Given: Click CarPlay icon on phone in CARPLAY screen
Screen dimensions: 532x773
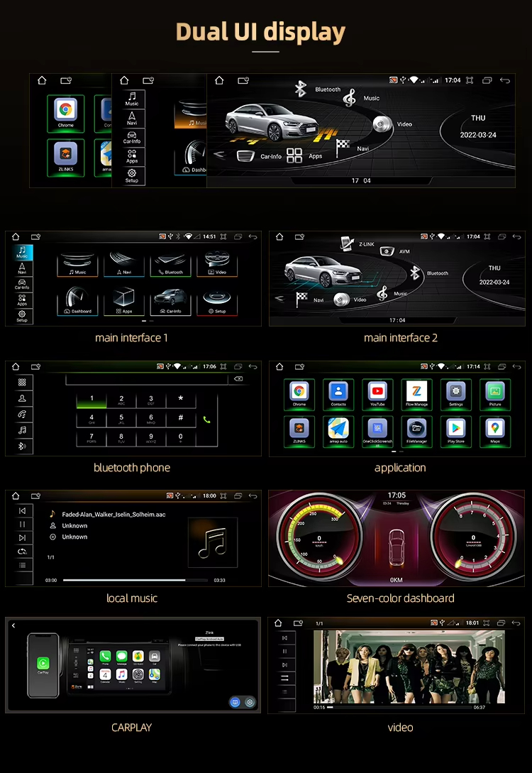Looking at the screenshot, I should click(43, 664).
